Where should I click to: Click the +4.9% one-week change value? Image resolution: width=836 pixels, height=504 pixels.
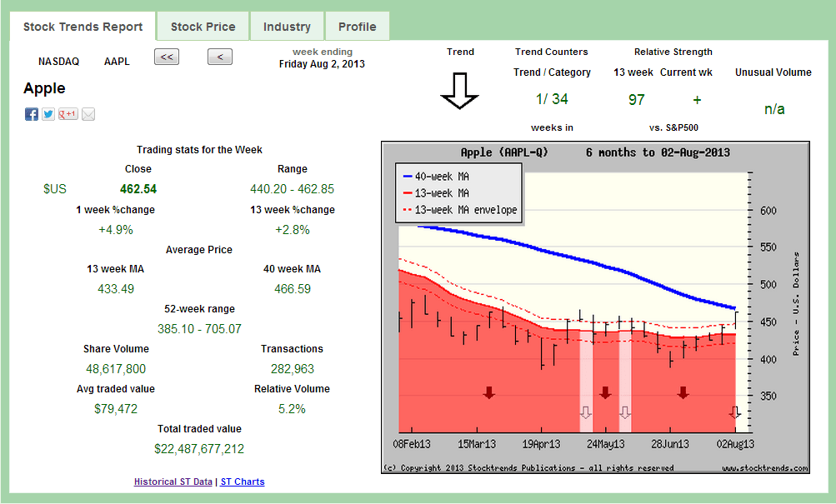point(116,230)
